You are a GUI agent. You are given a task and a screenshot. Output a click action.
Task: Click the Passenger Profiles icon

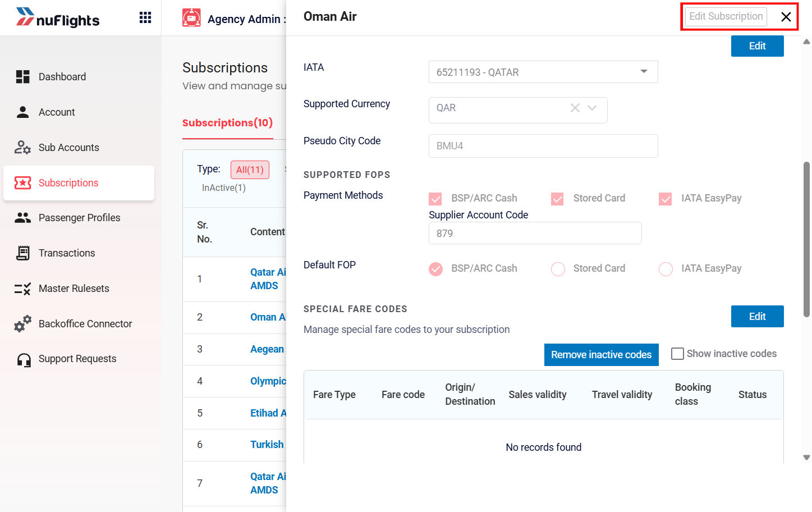[22, 218]
